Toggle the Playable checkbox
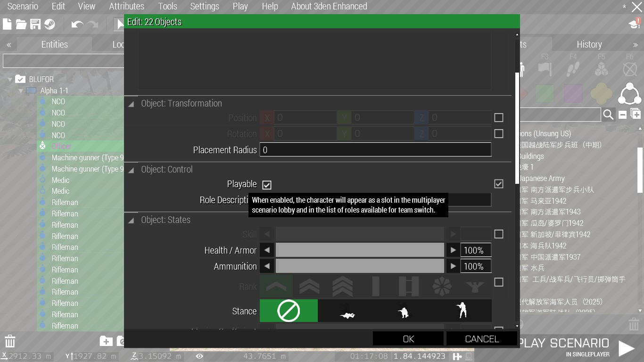Screen dimensions: 644x362 pos(267,185)
